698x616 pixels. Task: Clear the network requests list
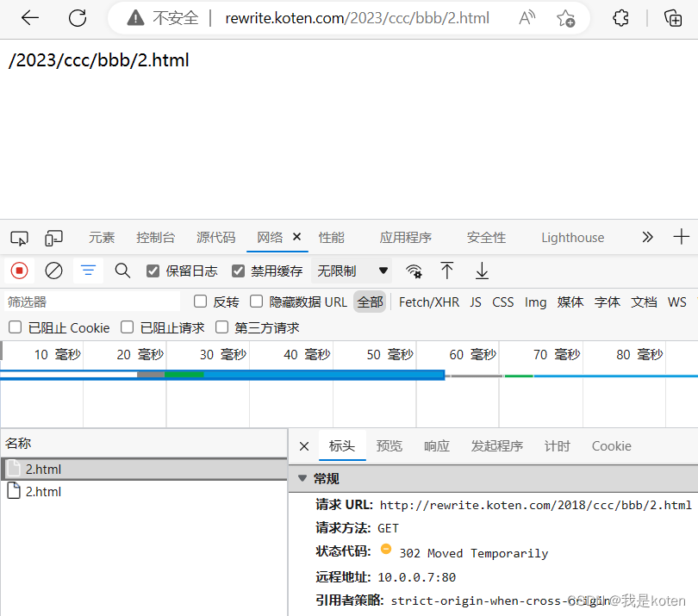click(x=53, y=271)
